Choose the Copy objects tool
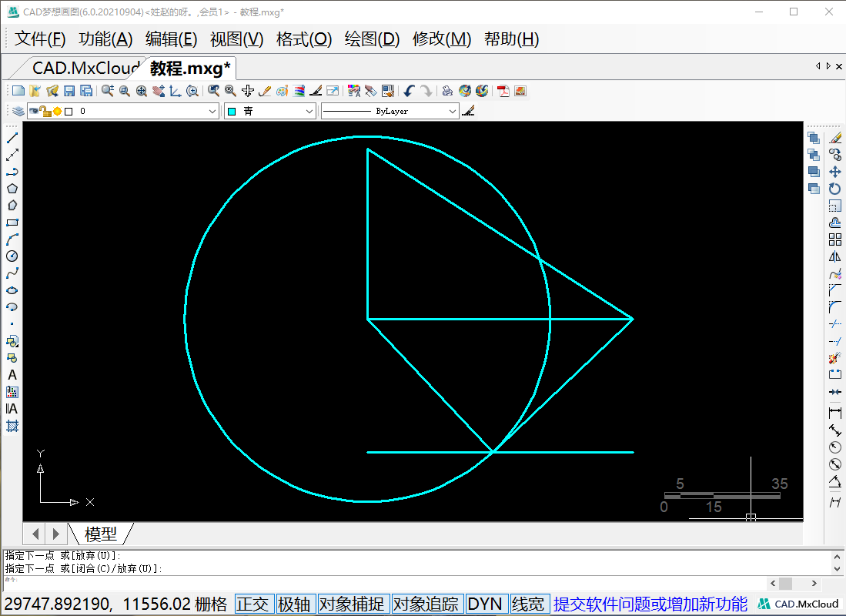Image resolution: width=846 pixels, height=616 pixels. 835,155
